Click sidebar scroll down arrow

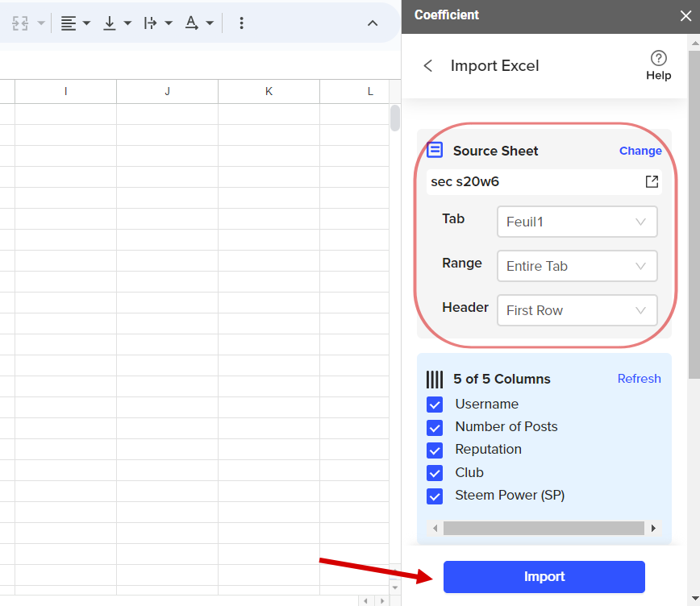click(x=694, y=598)
